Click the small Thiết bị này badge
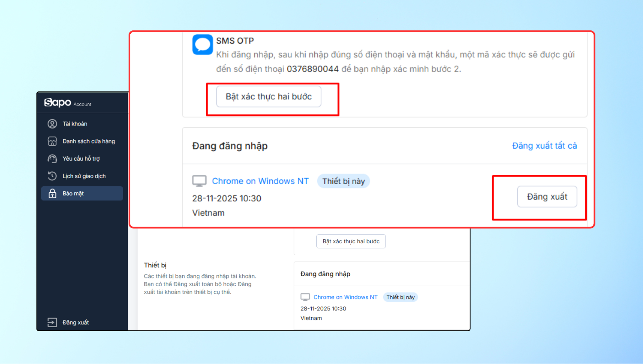The height and width of the screenshot is (364, 643). (400, 297)
